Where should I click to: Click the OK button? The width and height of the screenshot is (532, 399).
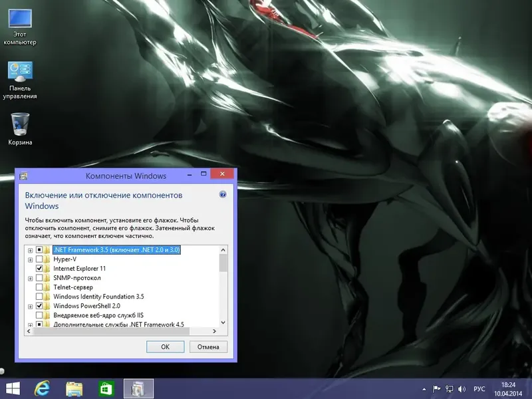click(x=165, y=346)
